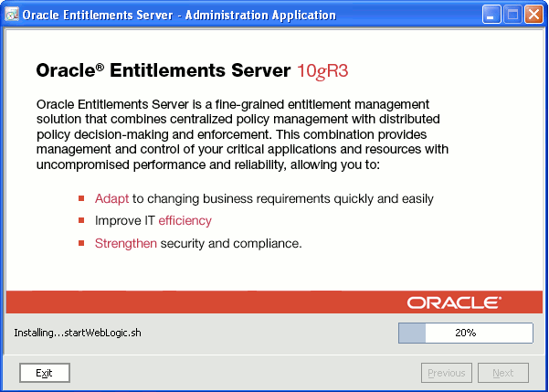
Task: Click the 'Oracle Entitlements Server 10gR3' heading
Action: tap(192, 71)
